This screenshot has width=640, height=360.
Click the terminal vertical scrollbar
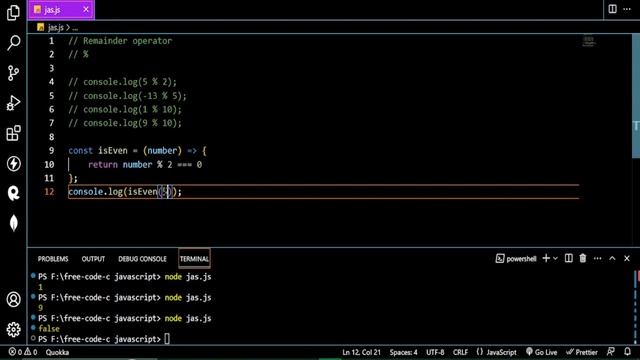pos(636,307)
